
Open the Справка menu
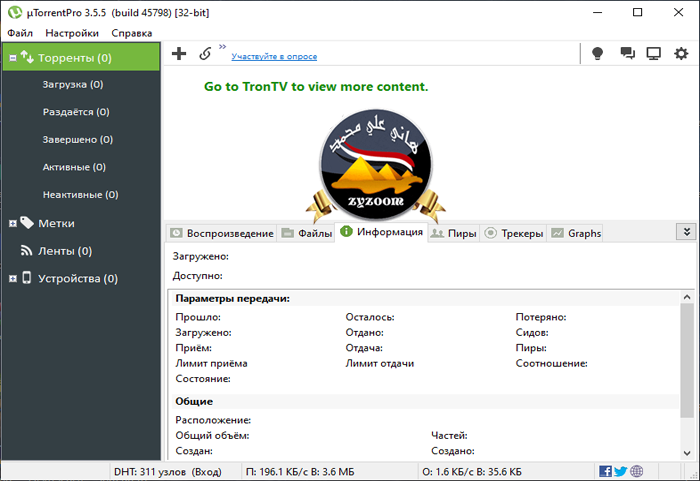(x=132, y=33)
